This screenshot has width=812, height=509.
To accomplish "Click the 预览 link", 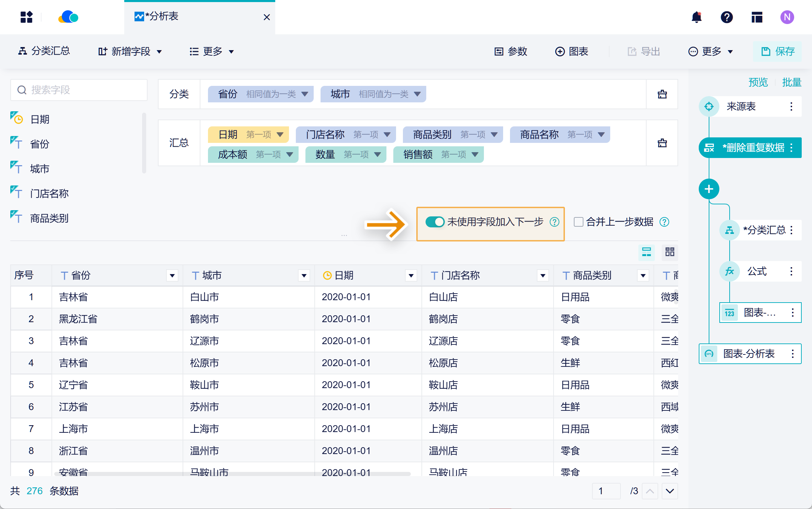I will pyautogui.click(x=758, y=82).
